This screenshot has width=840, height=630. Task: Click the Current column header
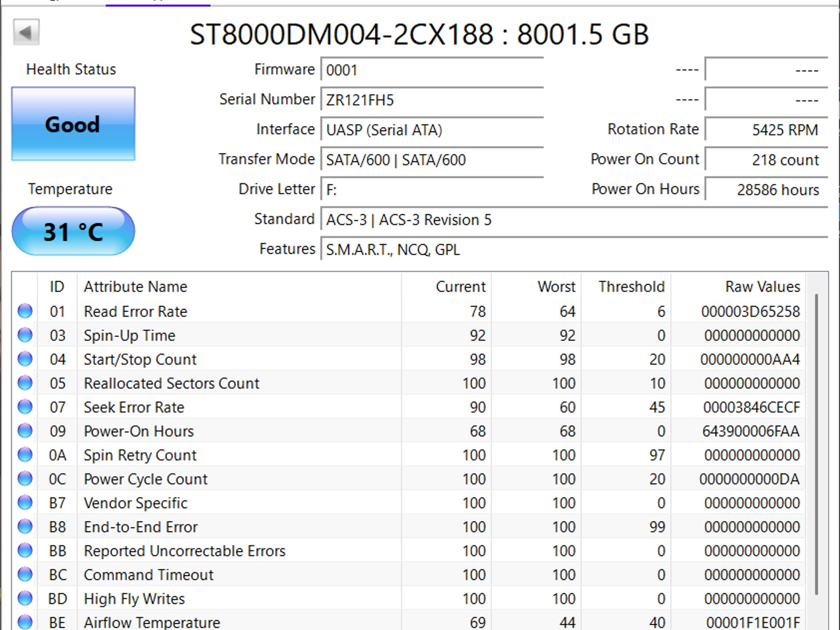point(446,286)
